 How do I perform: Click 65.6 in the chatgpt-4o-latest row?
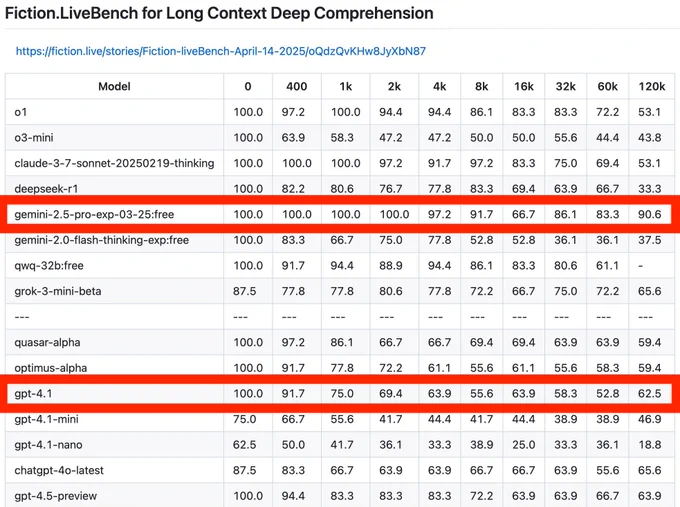click(x=649, y=470)
